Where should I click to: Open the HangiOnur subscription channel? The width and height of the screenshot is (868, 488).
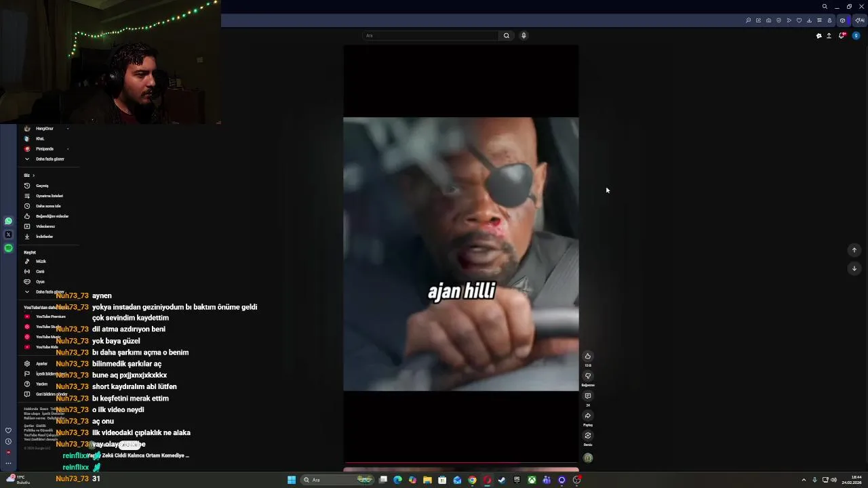45,128
